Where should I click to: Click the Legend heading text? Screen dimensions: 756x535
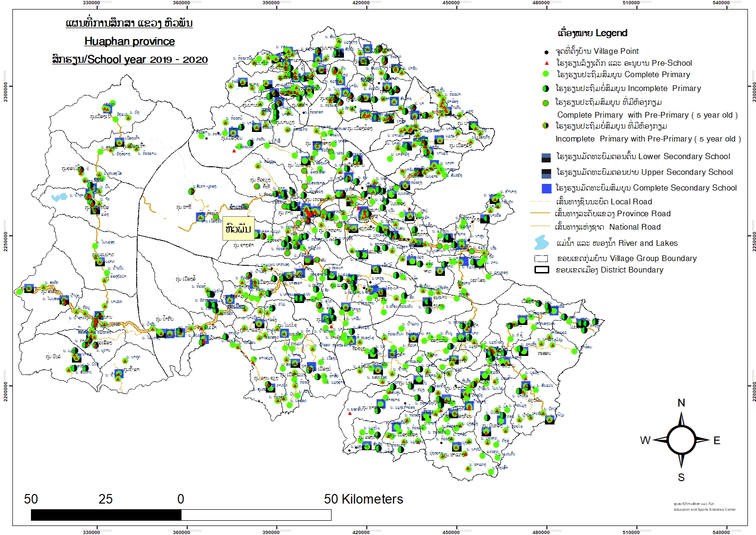click(592, 33)
